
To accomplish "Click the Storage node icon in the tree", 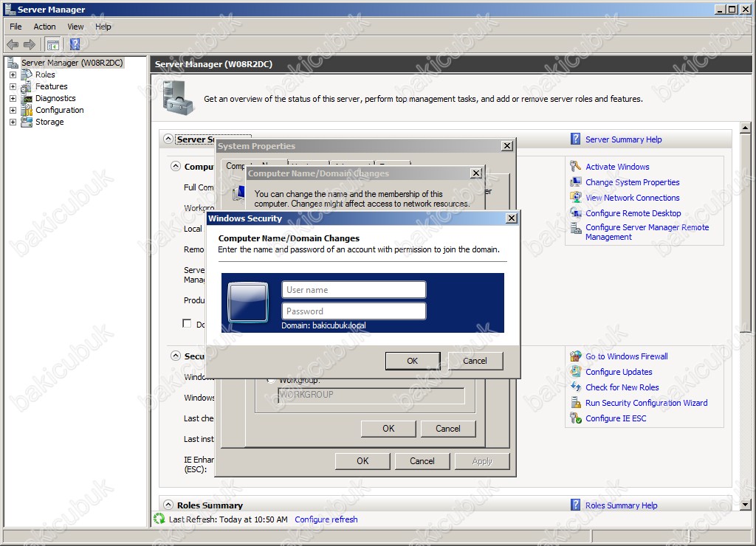I will 27,122.
